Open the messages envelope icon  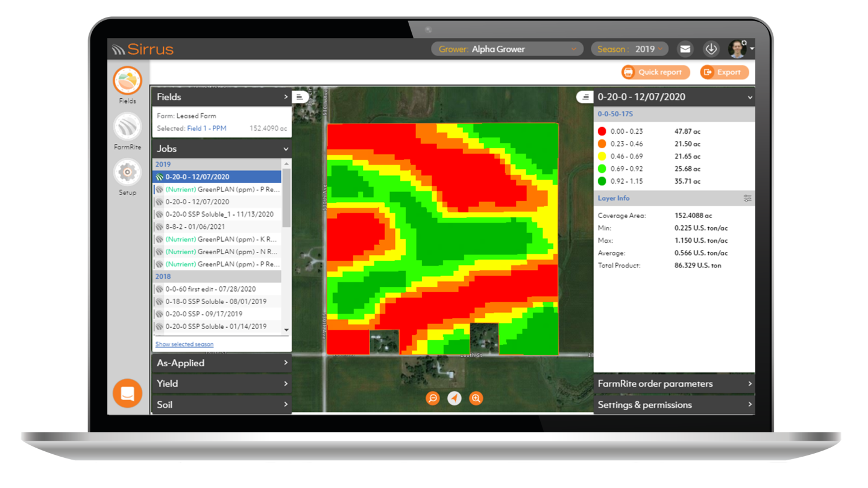click(x=685, y=49)
